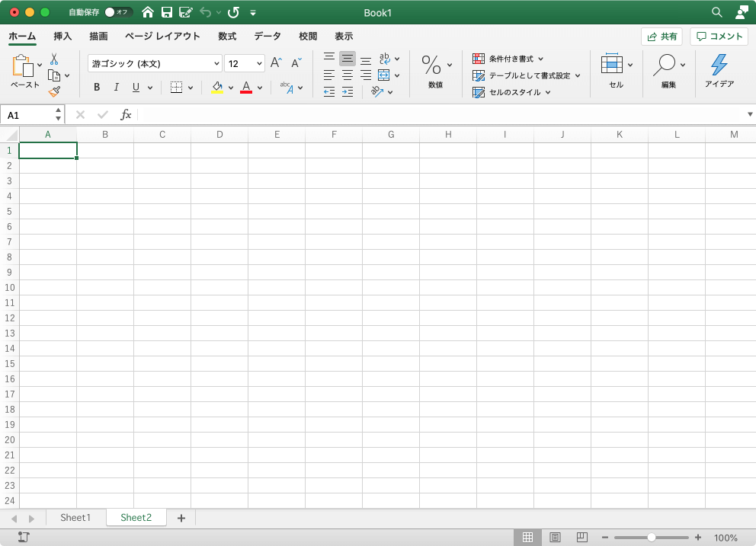Toggle italic formatting
This screenshot has height=546, width=756.
pyautogui.click(x=116, y=88)
